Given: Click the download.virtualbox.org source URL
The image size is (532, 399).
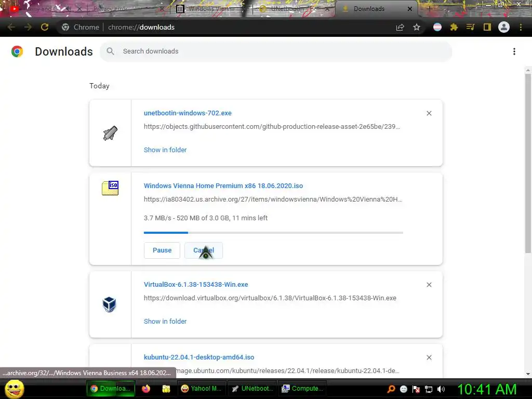Looking at the screenshot, I should tap(270, 298).
